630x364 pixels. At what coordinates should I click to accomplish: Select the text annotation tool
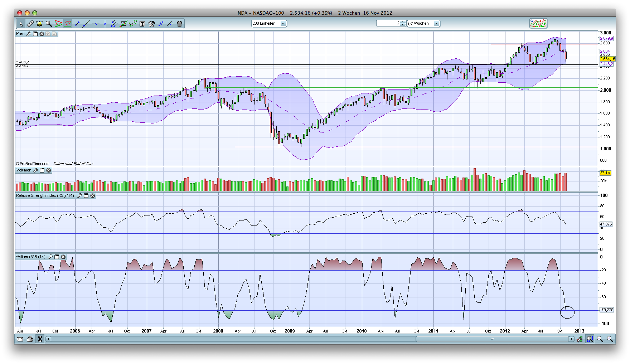[142, 24]
